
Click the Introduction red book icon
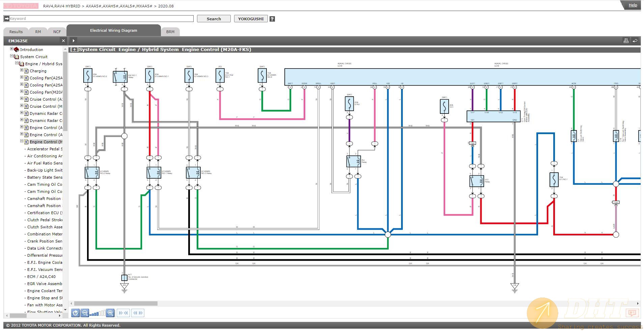[16, 49]
